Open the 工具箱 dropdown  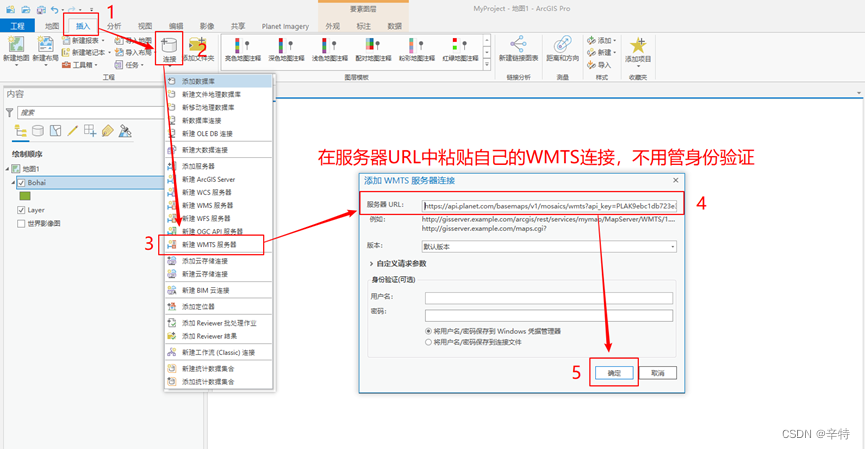[96, 65]
